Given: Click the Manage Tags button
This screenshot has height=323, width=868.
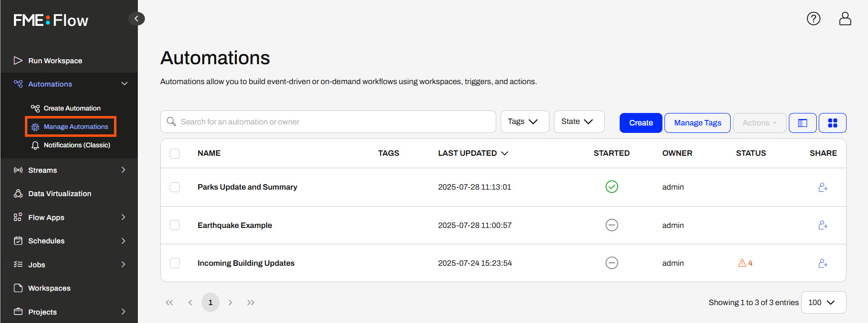Looking at the screenshot, I should 697,123.
